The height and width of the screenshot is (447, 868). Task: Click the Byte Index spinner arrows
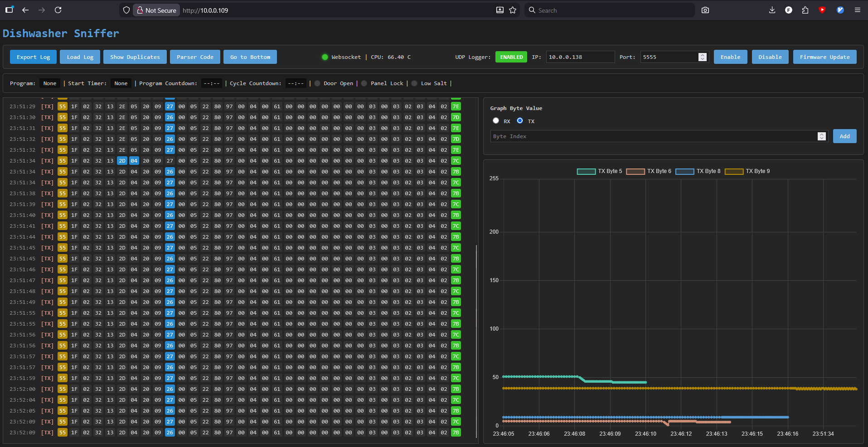821,136
